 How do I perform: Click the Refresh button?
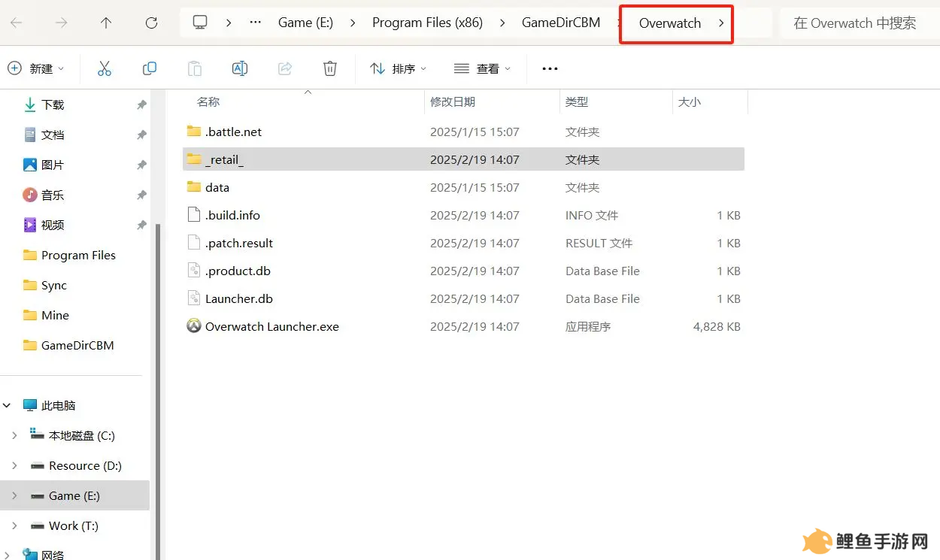click(x=151, y=23)
